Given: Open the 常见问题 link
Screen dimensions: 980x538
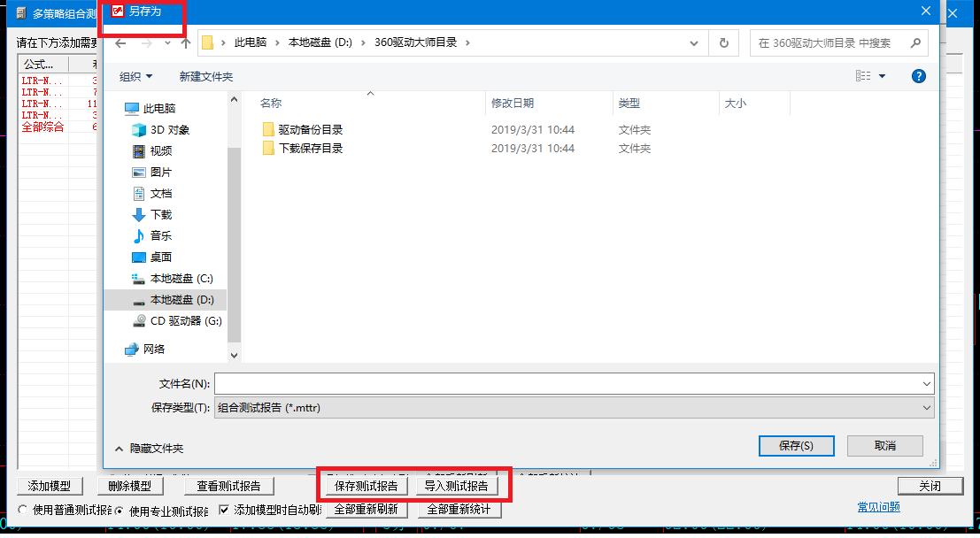Looking at the screenshot, I should (x=879, y=507).
